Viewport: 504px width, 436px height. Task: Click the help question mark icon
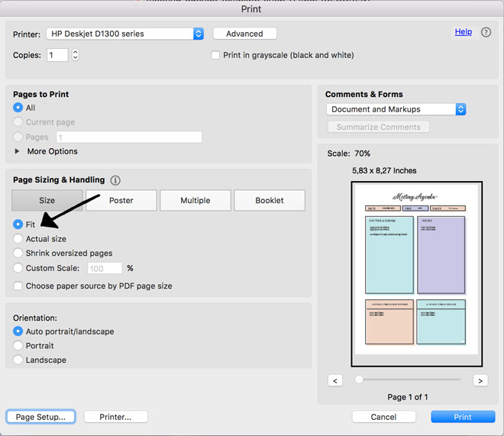(486, 34)
